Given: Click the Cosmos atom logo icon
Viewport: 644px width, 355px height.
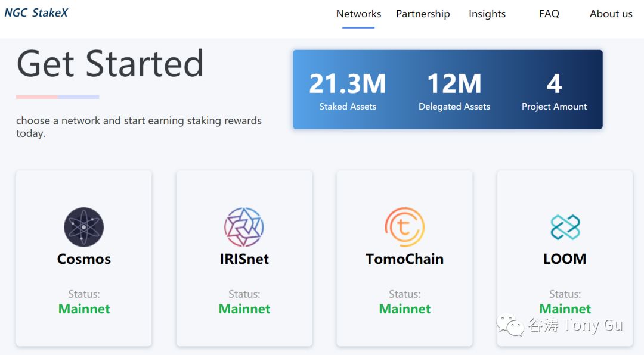Looking at the screenshot, I should 84,227.
